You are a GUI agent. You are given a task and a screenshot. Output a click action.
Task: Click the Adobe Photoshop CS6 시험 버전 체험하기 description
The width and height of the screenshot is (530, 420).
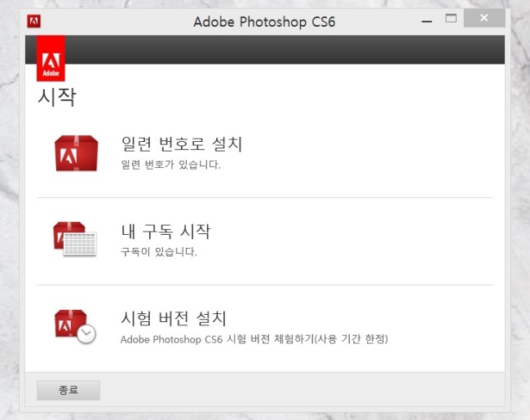pos(254,338)
